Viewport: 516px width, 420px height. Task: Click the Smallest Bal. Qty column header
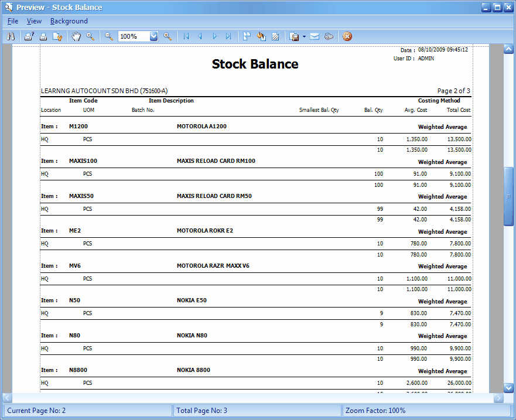click(319, 110)
